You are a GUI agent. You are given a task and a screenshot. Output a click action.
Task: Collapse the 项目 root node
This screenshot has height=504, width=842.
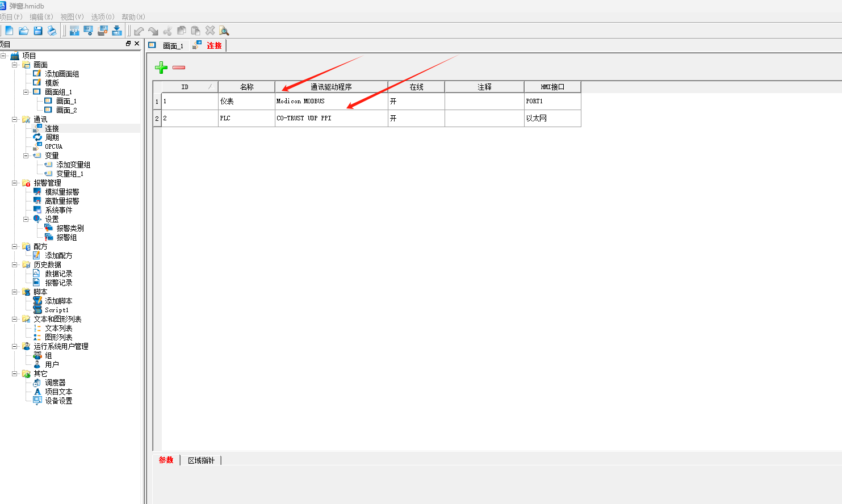[3, 56]
